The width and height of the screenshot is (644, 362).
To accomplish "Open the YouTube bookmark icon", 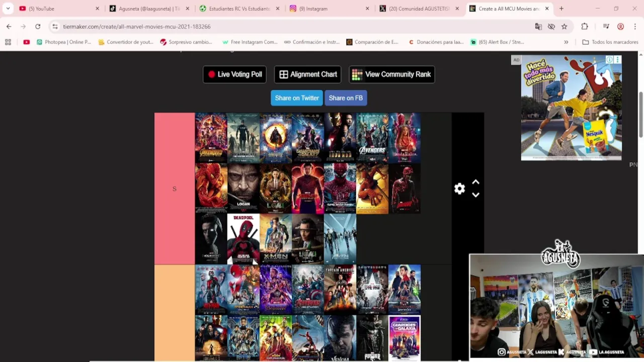I will pos(26,42).
